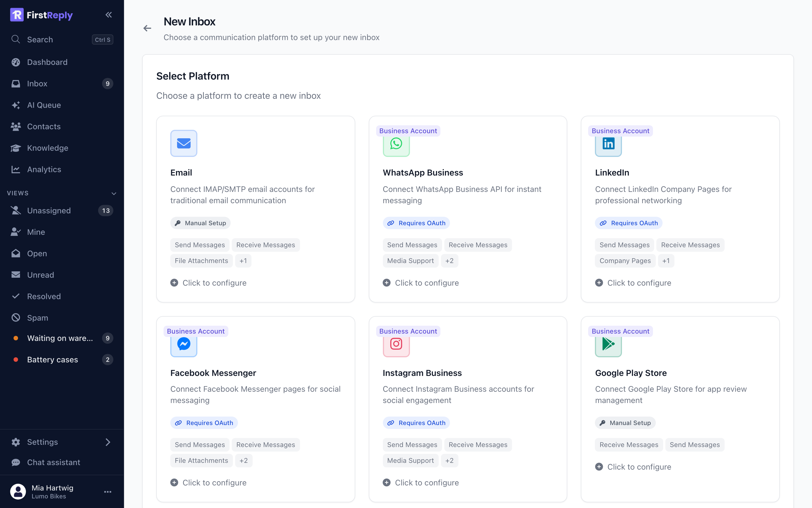This screenshot has height=508, width=812.
Task: Show the Open conversations view
Action: click(x=62, y=254)
